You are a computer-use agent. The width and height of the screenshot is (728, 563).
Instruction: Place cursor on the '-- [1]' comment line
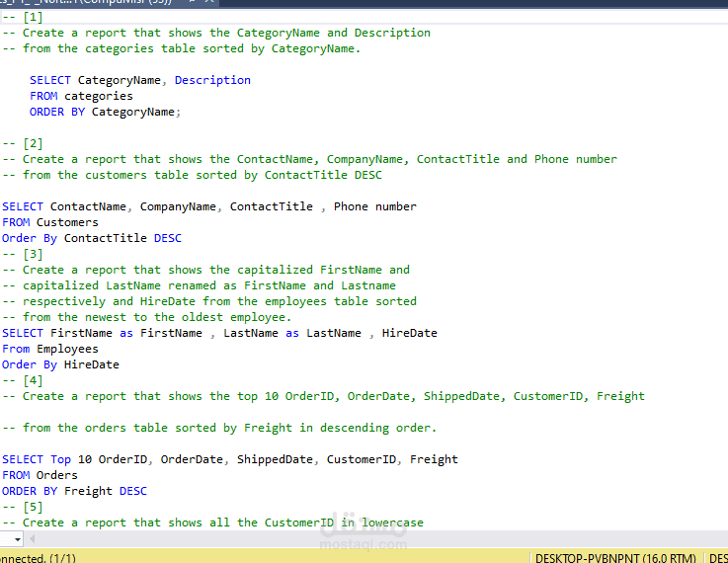23,17
